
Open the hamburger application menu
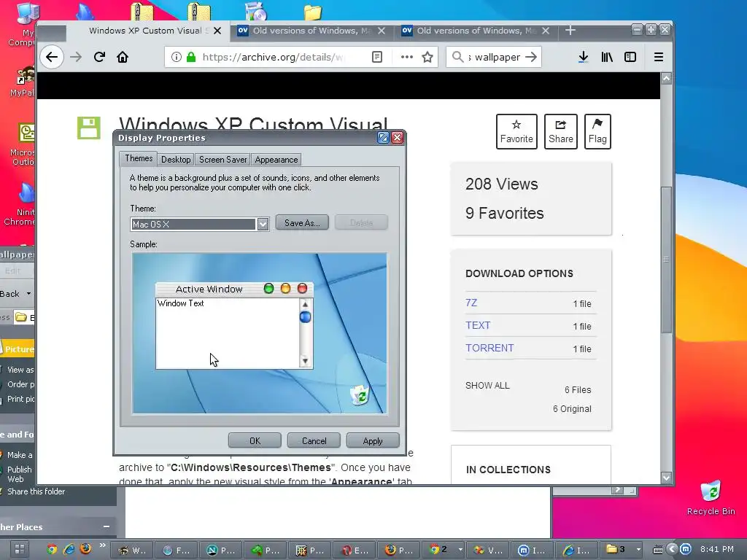659,57
